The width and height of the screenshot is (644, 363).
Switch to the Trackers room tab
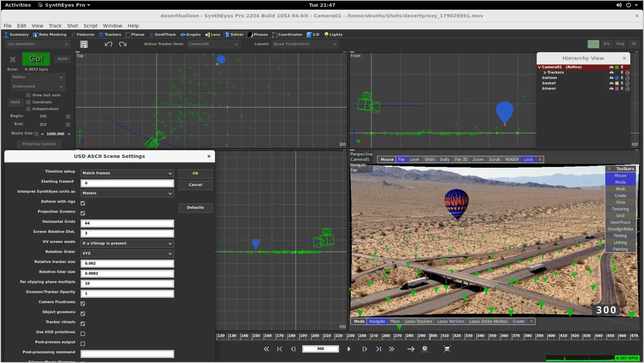coord(110,35)
